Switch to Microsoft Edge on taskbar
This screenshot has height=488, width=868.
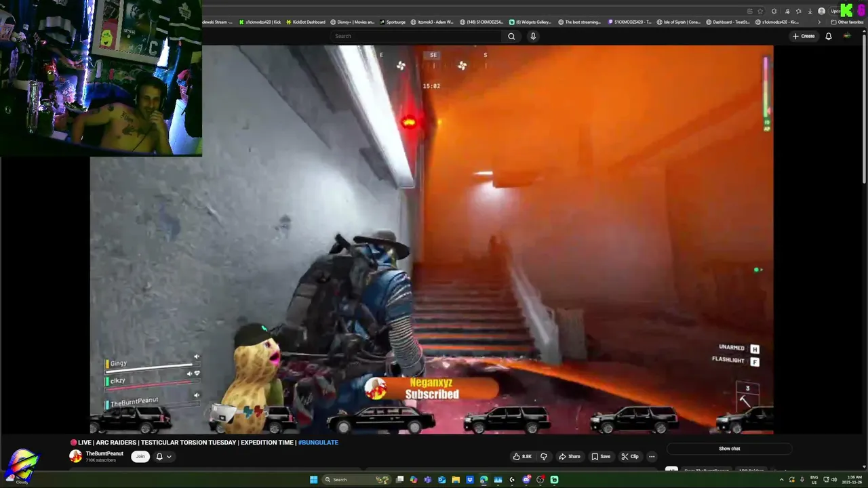[x=484, y=480]
